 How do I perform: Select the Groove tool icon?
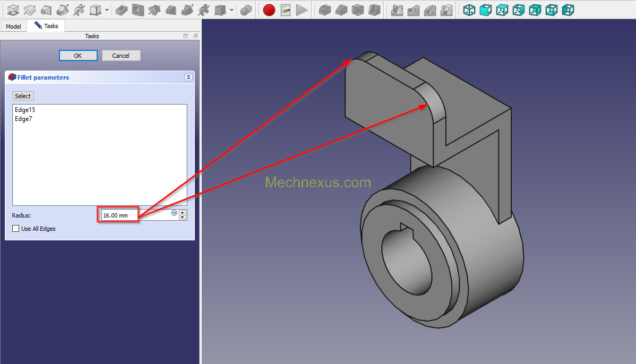pos(154,10)
